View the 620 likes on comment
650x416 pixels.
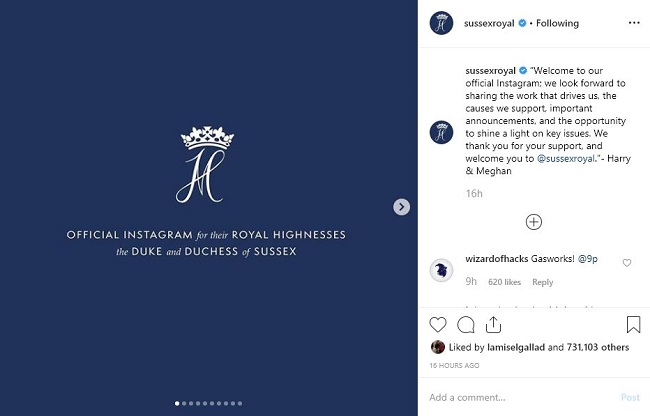click(506, 282)
